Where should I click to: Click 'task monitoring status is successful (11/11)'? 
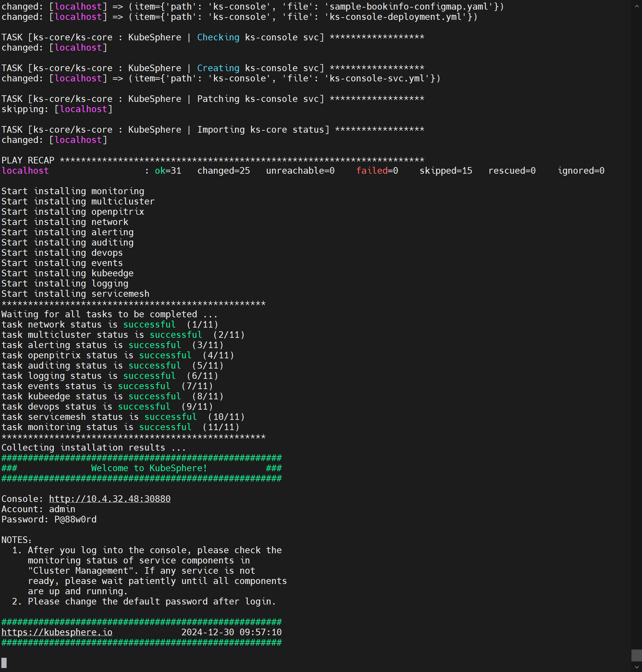120,427
